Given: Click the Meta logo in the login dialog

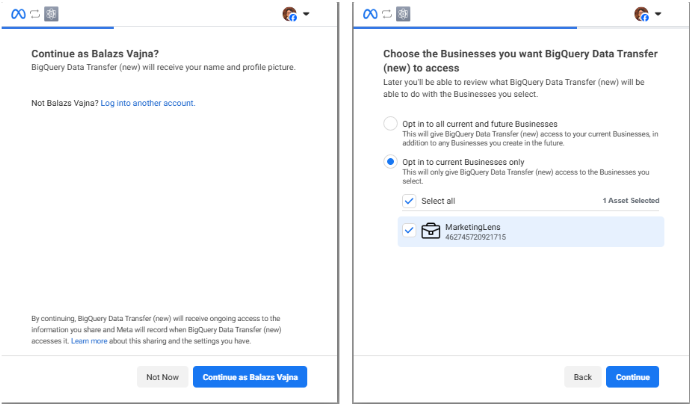Looking at the screenshot, I should point(17,14).
